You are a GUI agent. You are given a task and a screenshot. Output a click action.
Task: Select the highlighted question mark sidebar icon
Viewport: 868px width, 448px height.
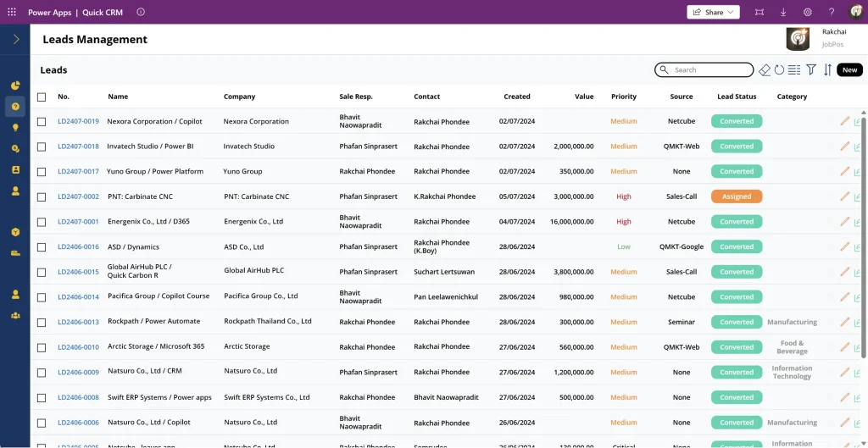[15, 106]
